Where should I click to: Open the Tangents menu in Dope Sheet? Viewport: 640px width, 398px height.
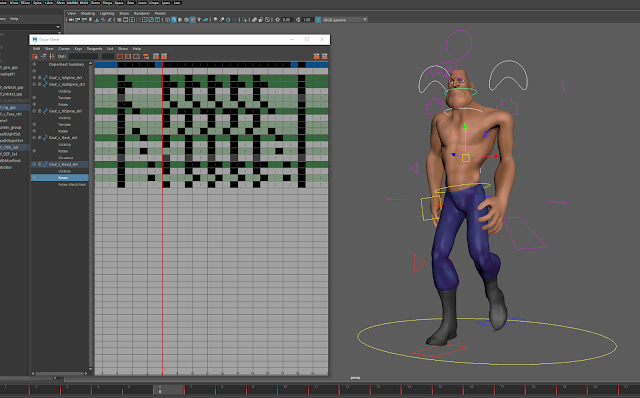click(x=94, y=49)
